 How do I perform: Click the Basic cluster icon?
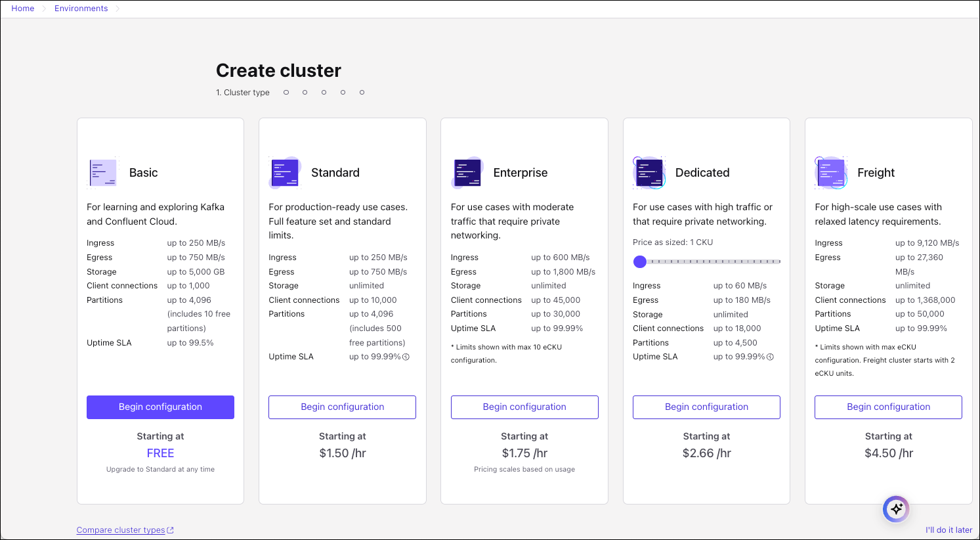pos(103,173)
